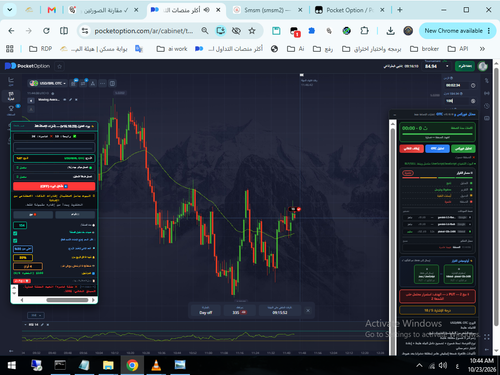Collapse indicator legend arrow button beside Moving Average
The width and height of the screenshot is (500, 375).
pos(31,100)
